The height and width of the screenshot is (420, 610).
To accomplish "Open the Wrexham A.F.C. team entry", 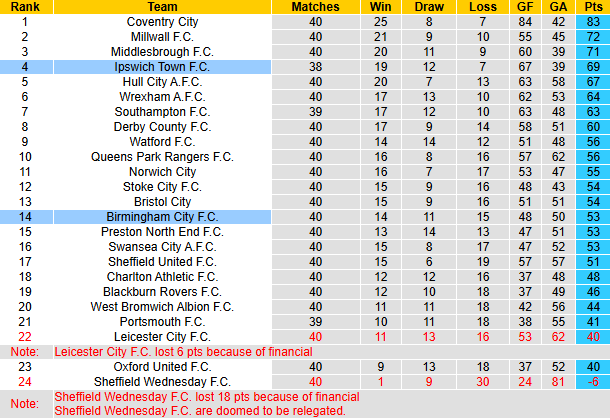I will coord(162,97).
